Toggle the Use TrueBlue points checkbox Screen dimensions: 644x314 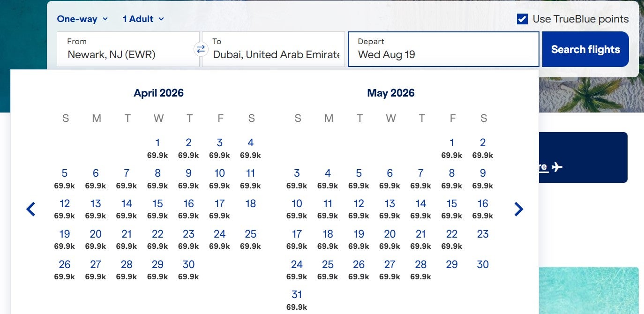click(522, 19)
